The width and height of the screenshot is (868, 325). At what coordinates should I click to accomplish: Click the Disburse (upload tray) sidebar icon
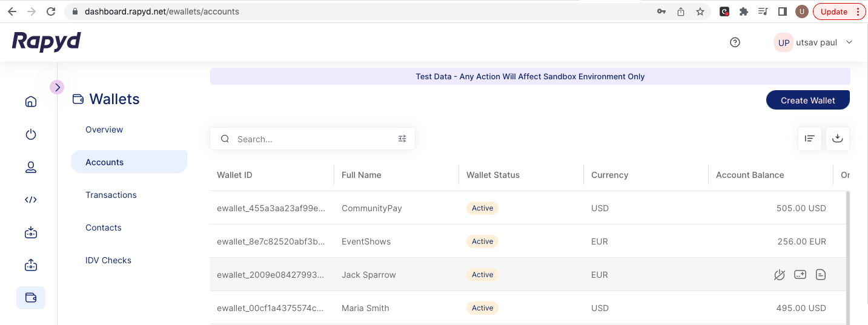click(x=31, y=265)
